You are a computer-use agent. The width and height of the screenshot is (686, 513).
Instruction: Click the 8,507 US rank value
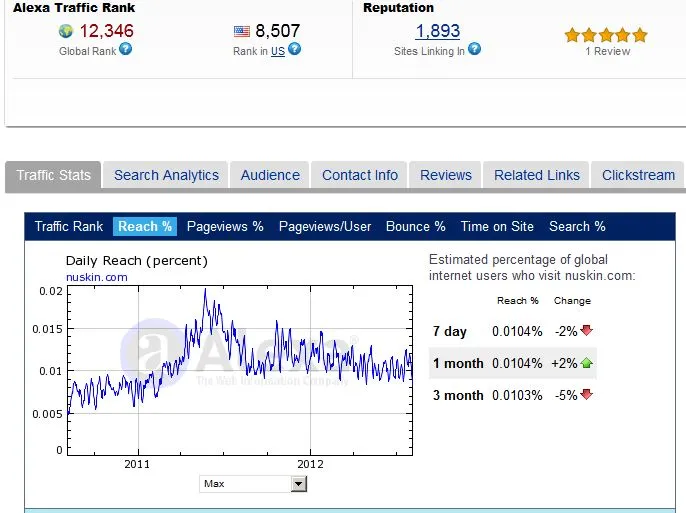(278, 31)
